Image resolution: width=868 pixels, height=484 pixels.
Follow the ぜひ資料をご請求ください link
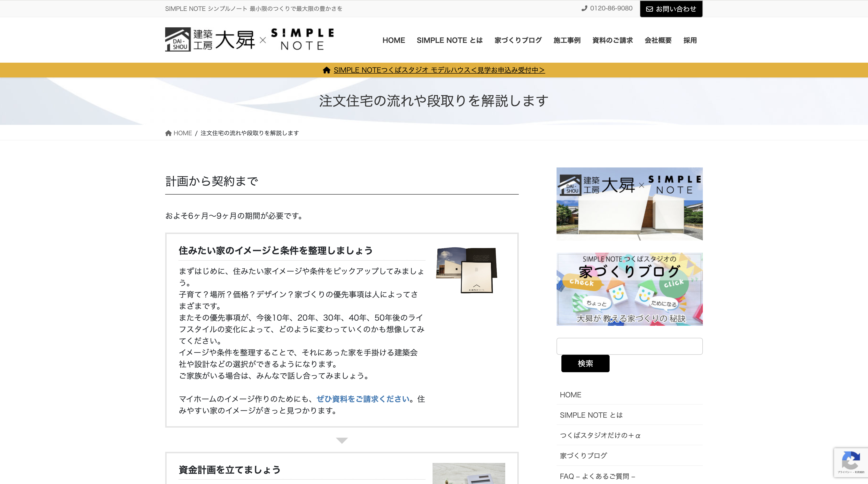[x=363, y=399]
